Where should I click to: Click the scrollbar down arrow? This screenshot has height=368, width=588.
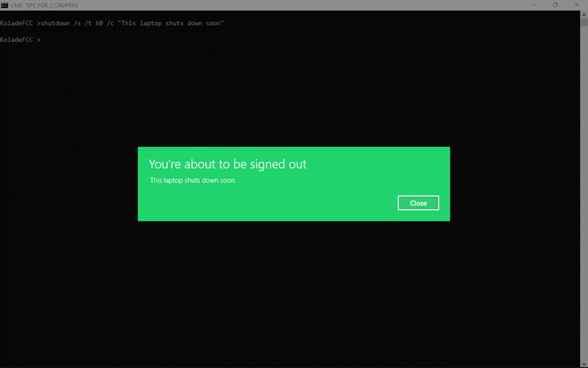point(584,364)
